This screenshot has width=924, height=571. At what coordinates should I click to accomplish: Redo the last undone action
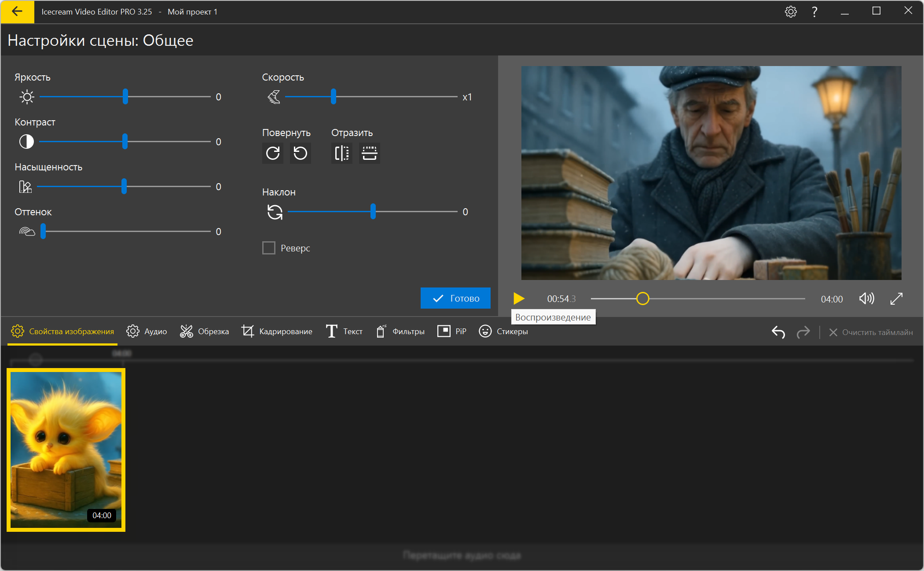[803, 332]
